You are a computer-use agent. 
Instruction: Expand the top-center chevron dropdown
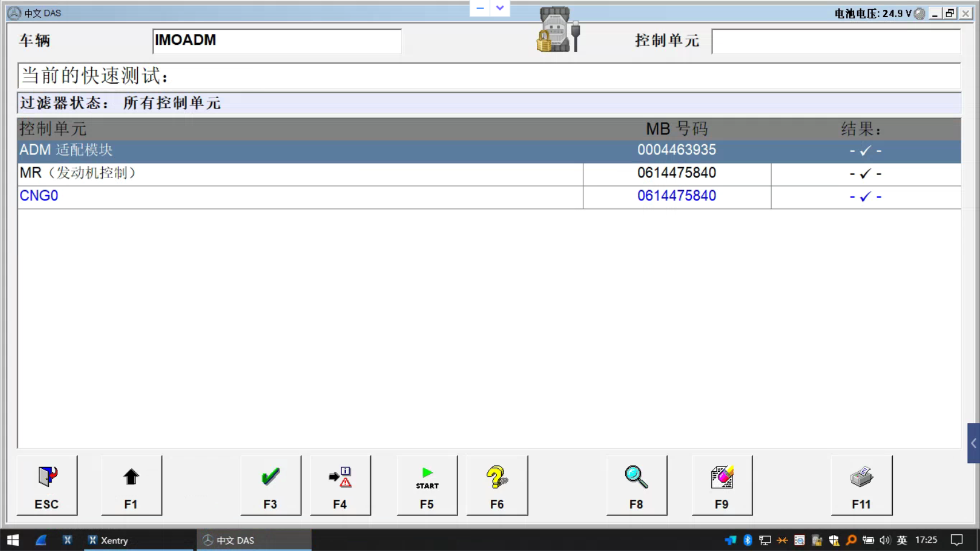pos(500,8)
